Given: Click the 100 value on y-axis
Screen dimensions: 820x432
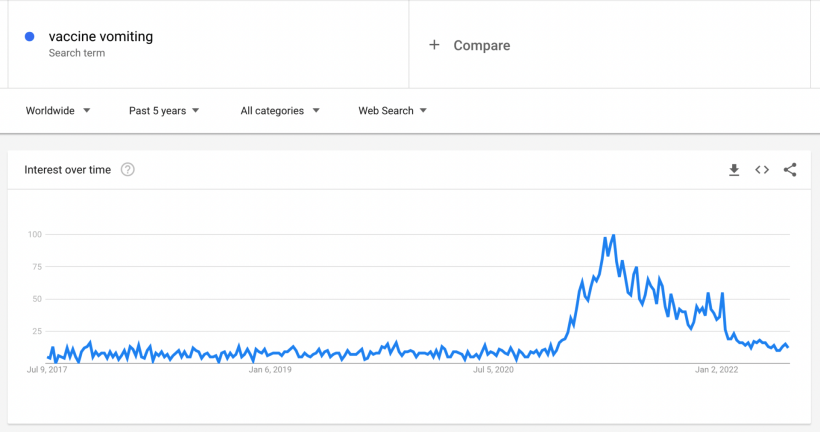Looking at the screenshot, I should point(35,234).
